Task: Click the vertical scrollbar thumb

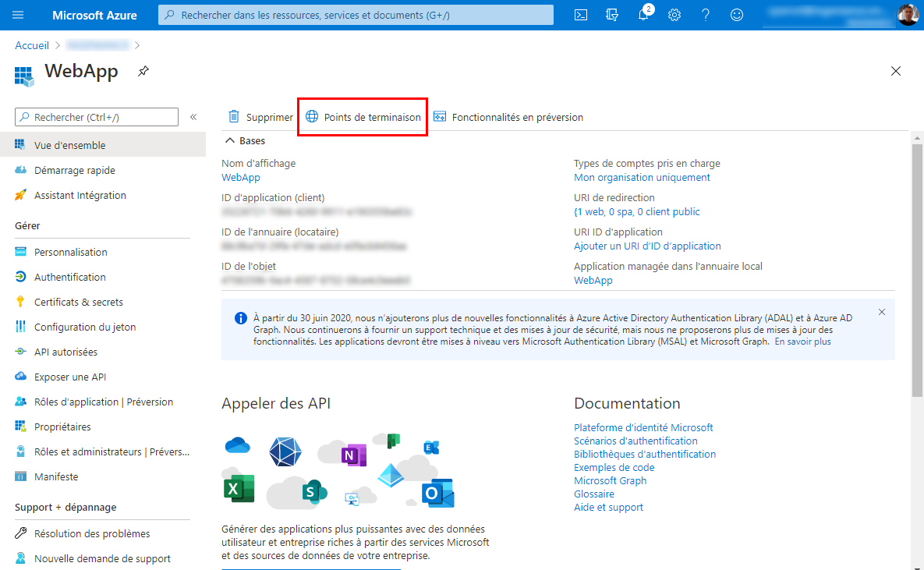Action: coord(917,270)
